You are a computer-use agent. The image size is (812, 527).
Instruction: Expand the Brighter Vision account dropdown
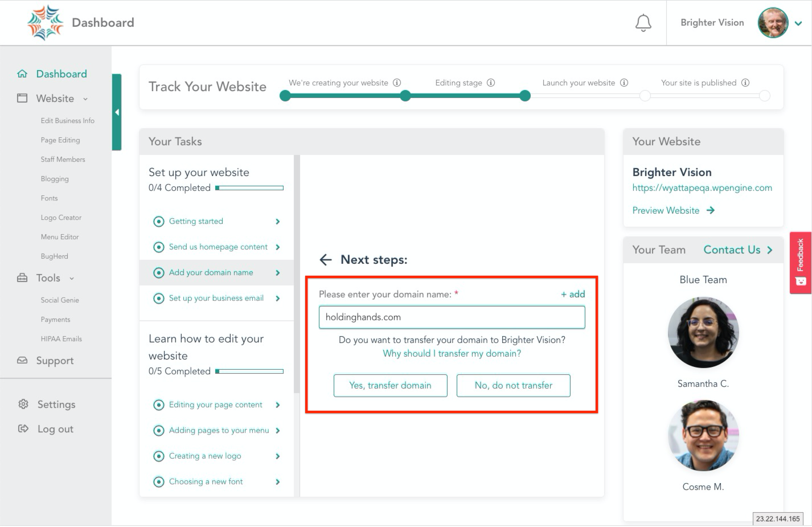pos(798,23)
